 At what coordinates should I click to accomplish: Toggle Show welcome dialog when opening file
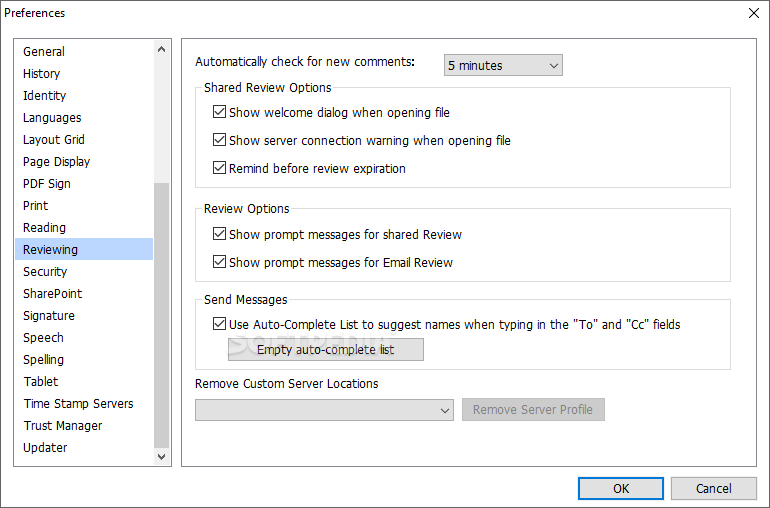point(220,112)
